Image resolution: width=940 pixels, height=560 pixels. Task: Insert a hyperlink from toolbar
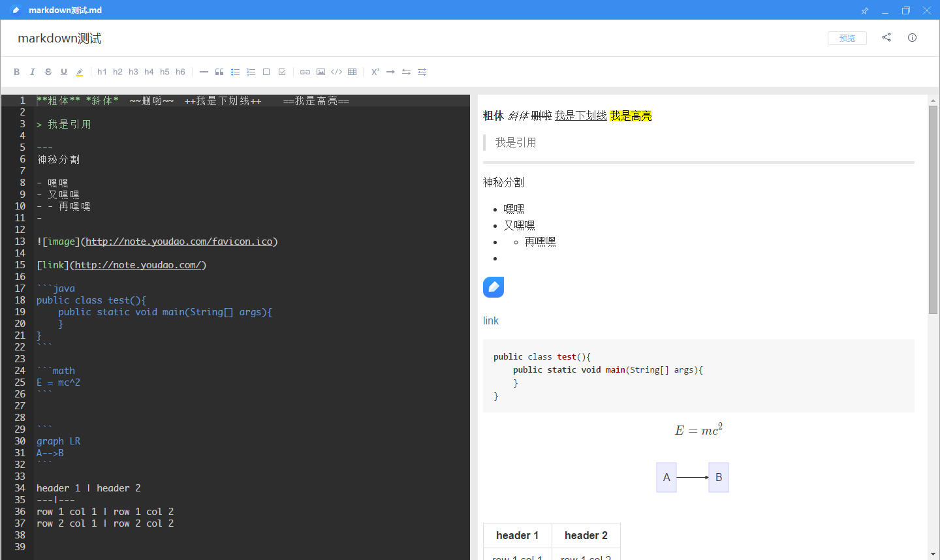305,72
